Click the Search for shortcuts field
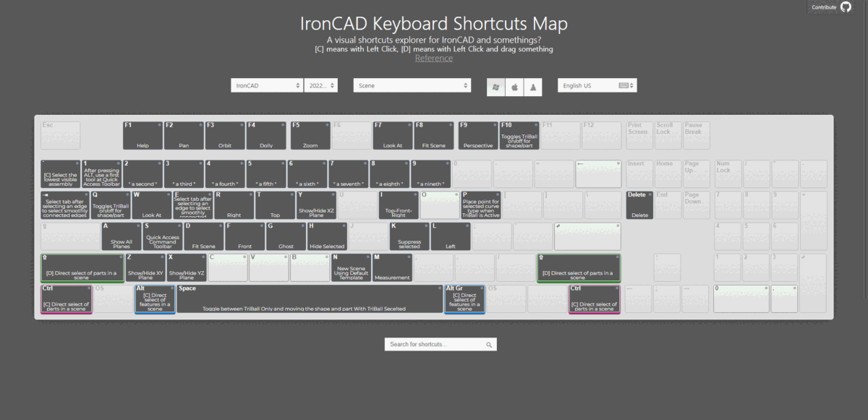This screenshot has height=420, width=868. tap(441, 344)
